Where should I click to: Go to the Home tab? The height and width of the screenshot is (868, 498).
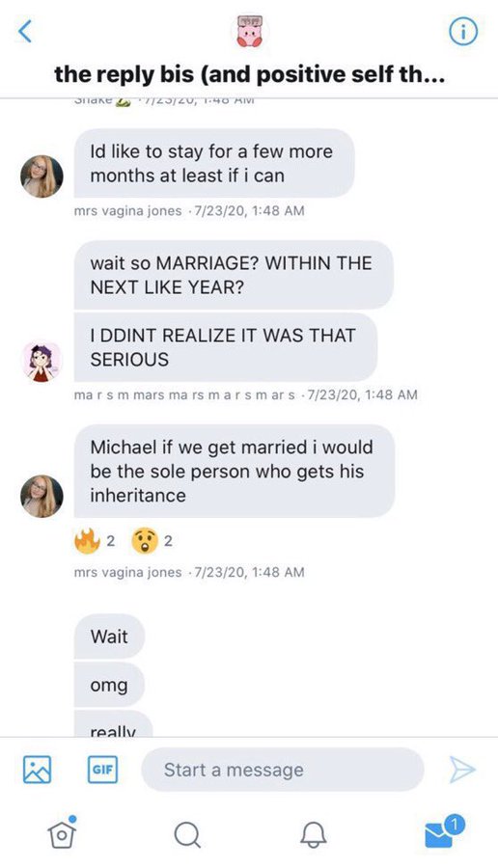point(62,832)
